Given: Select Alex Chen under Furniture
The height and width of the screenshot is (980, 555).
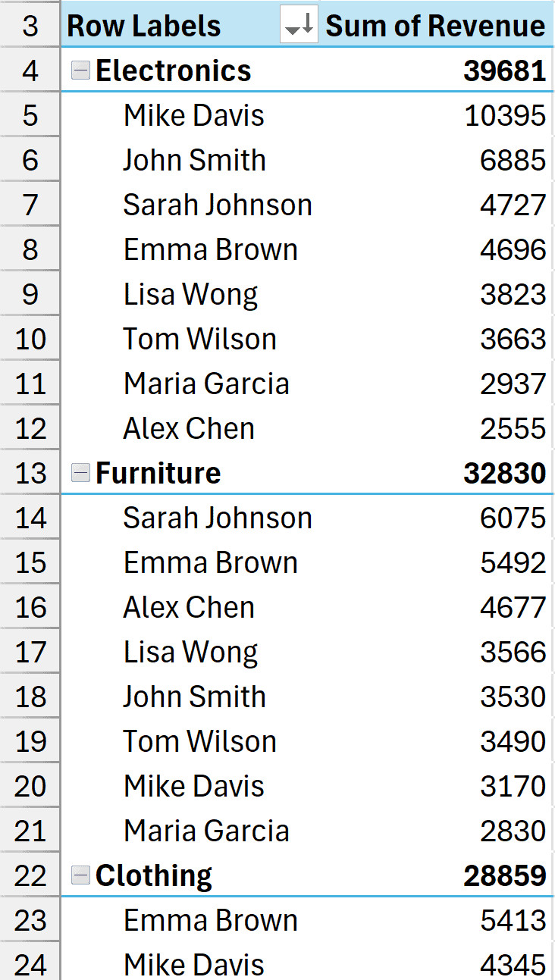Looking at the screenshot, I should (189, 607).
